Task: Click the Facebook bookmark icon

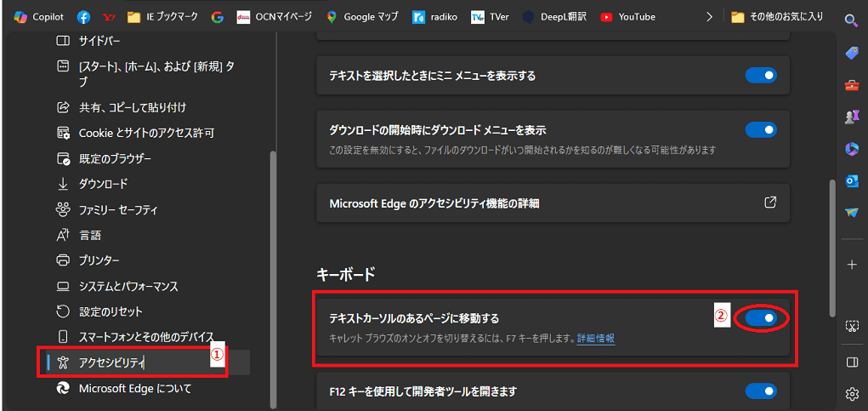Action: [83, 16]
